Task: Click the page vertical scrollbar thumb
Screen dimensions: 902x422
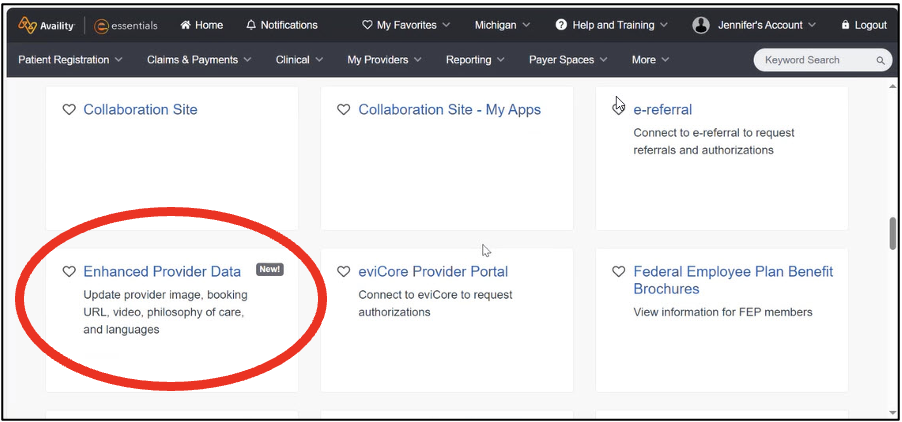Action: tap(892, 233)
